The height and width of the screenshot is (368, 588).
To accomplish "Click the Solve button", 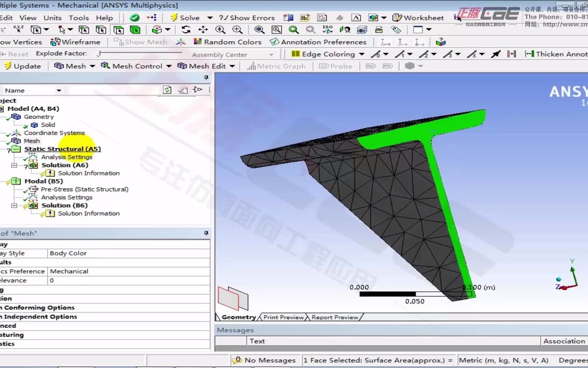I will (x=185, y=18).
